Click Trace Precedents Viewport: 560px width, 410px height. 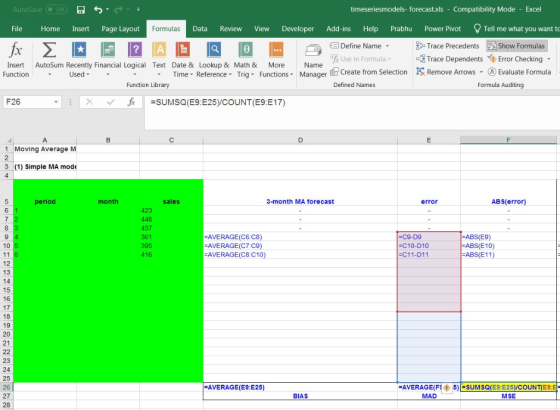tap(448, 46)
